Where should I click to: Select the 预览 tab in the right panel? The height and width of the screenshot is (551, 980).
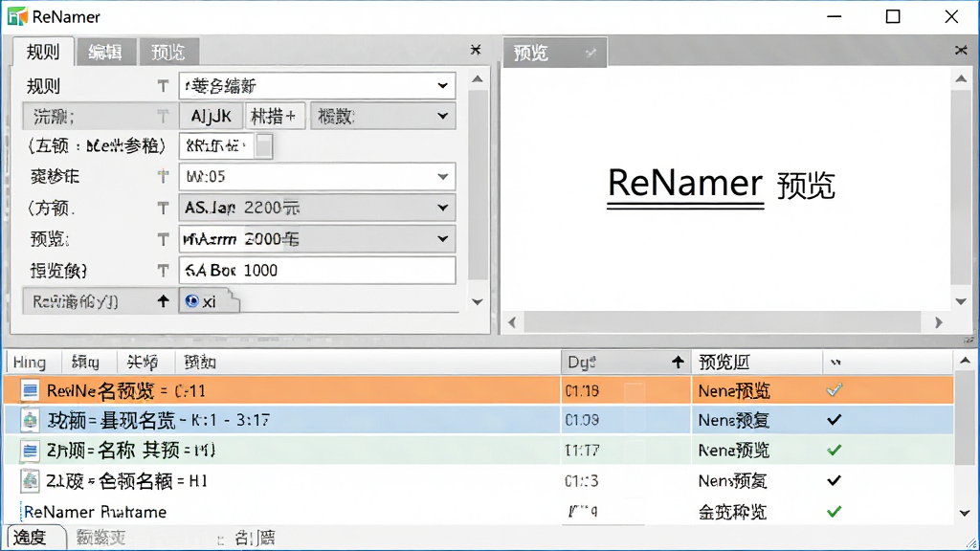[554, 53]
